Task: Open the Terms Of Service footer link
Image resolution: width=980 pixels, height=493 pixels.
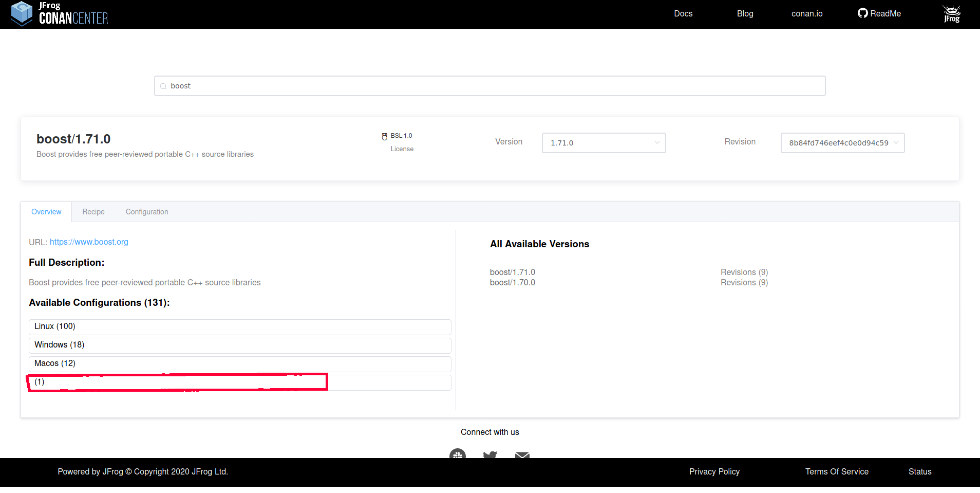Action: [837, 472]
